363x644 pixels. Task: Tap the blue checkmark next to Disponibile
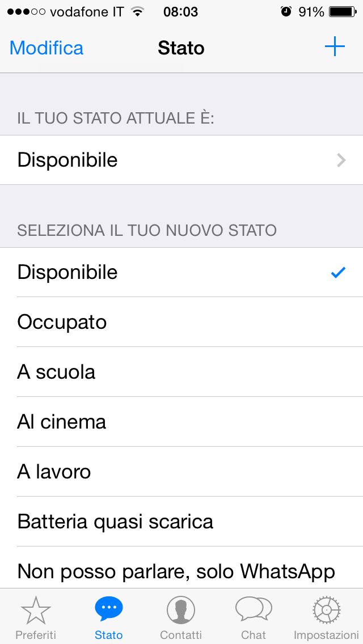pyautogui.click(x=338, y=273)
